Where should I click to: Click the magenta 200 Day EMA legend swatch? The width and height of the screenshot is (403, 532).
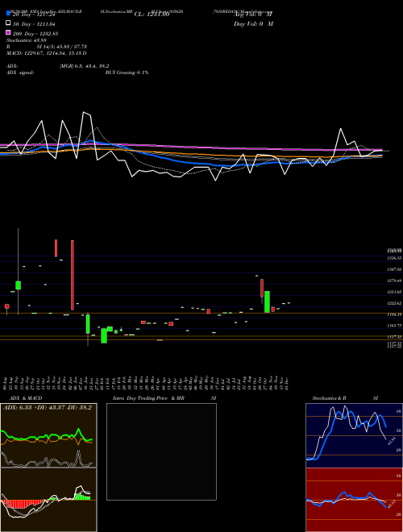point(9,32)
